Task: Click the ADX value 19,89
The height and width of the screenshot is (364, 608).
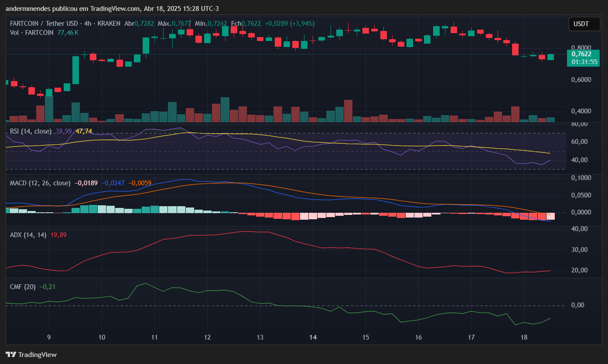Action: pyautogui.click(x=58, y=235)
